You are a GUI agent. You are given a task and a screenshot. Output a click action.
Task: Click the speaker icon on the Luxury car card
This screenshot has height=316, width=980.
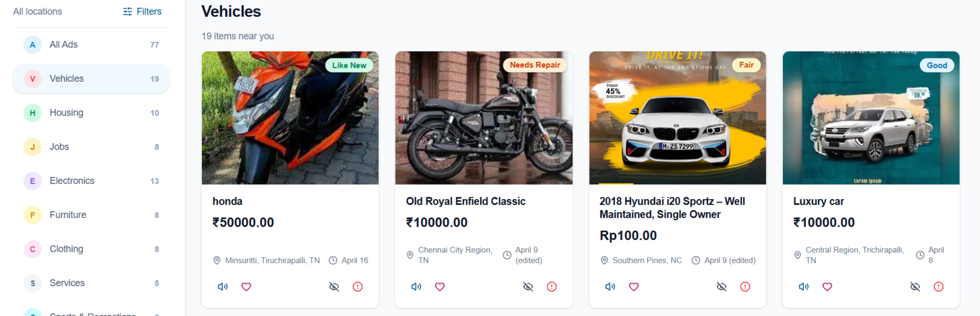point(804,287)
